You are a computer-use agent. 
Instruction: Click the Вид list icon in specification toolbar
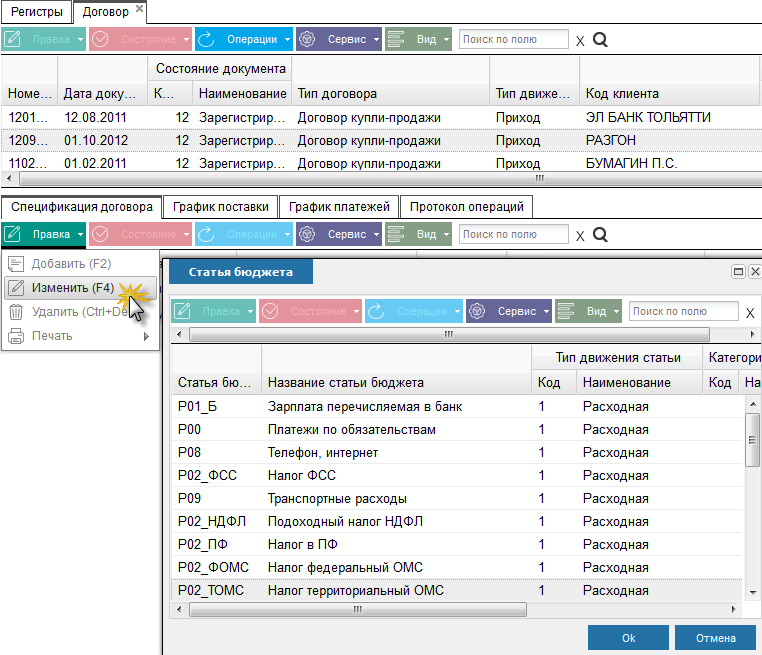(x=396, y=234)
